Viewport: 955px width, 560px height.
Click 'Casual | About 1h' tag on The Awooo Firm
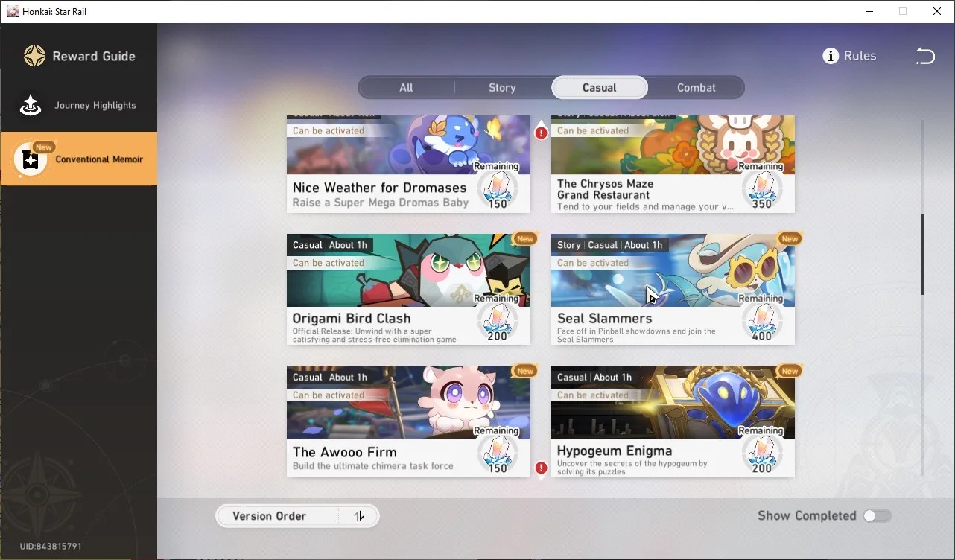[330, 378]
